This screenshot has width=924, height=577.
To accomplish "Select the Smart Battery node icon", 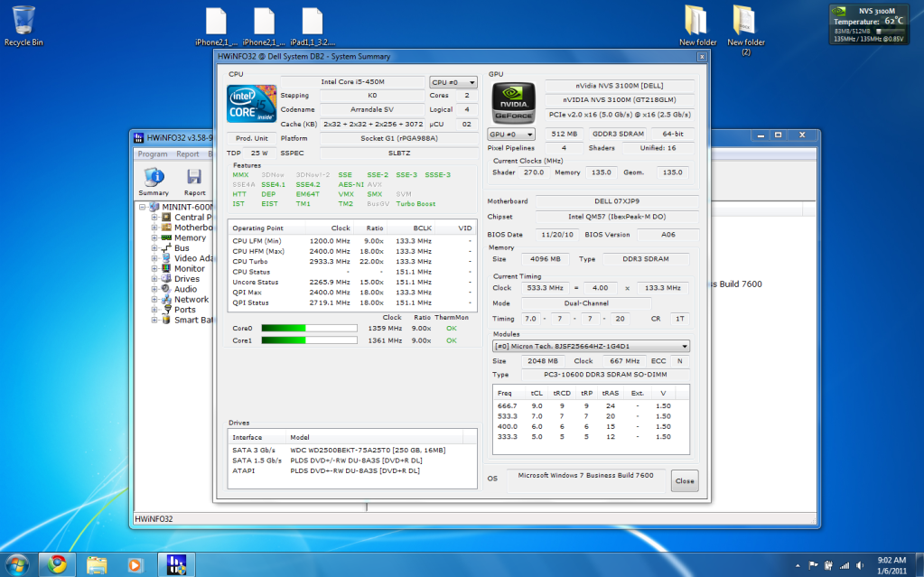I will click(x=167, y=320).
